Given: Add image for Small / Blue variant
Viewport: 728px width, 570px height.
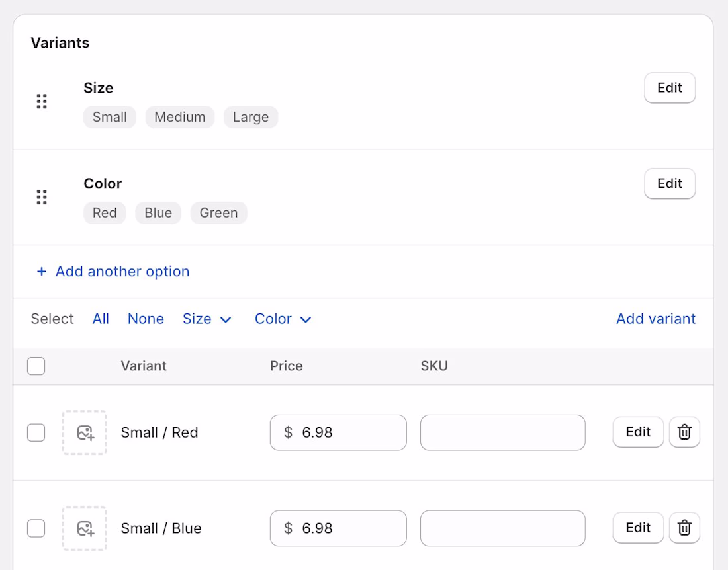Looking at the screenshot, I should [85, 528].
